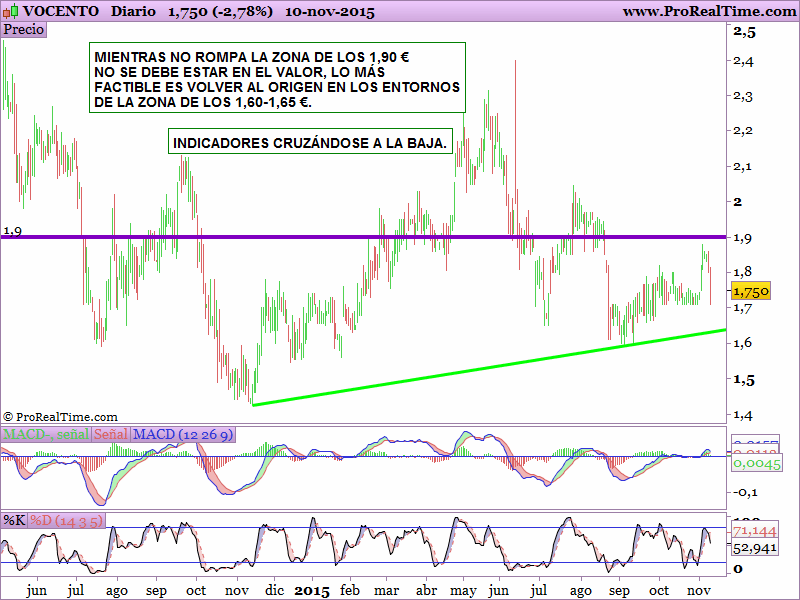Click the purple 1,9 resistance line
This screenshot has height=600, width=800.
tap(363, 237)
